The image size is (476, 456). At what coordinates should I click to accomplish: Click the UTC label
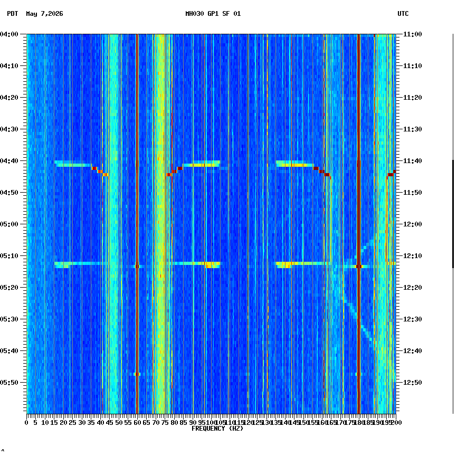click(403, 14)
